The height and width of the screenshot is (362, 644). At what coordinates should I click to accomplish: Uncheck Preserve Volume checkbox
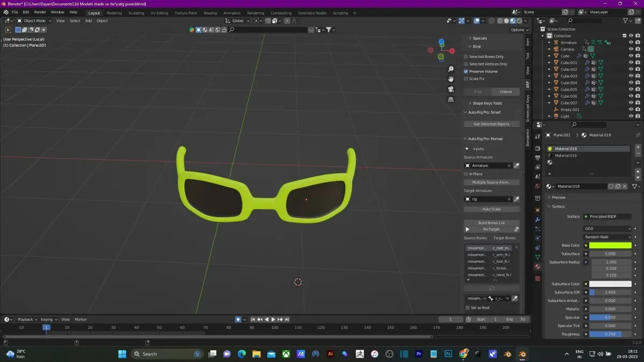[466, 71]
